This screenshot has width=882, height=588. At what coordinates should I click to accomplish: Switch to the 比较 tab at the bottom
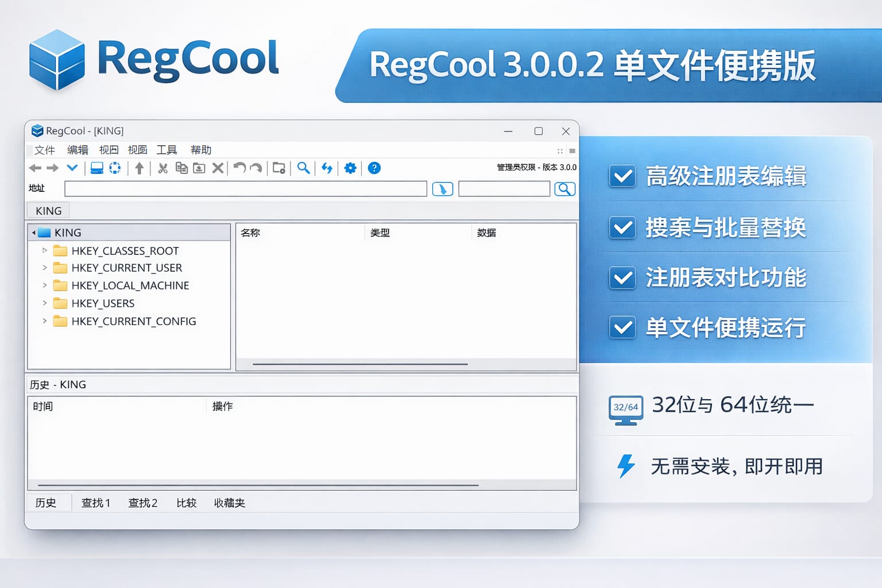pos(186,502)
